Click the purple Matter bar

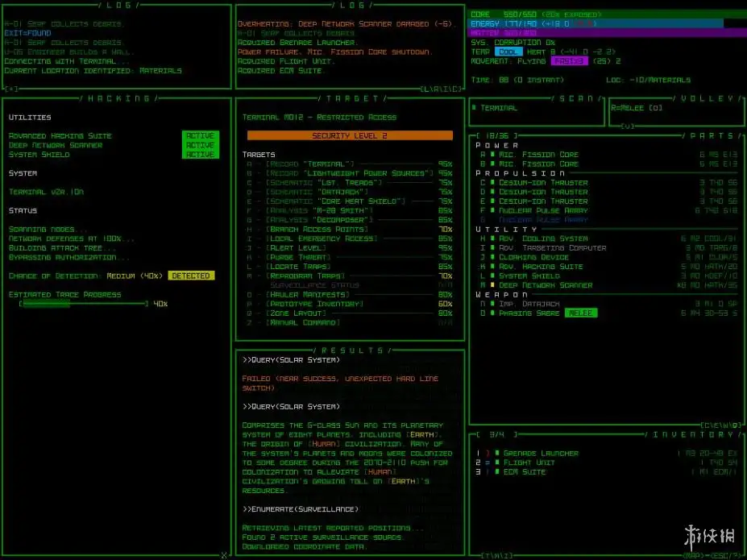[608, 33]
